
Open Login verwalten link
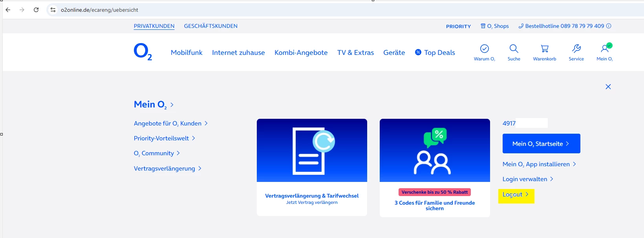pyautogui.click(x=528, y=179)
